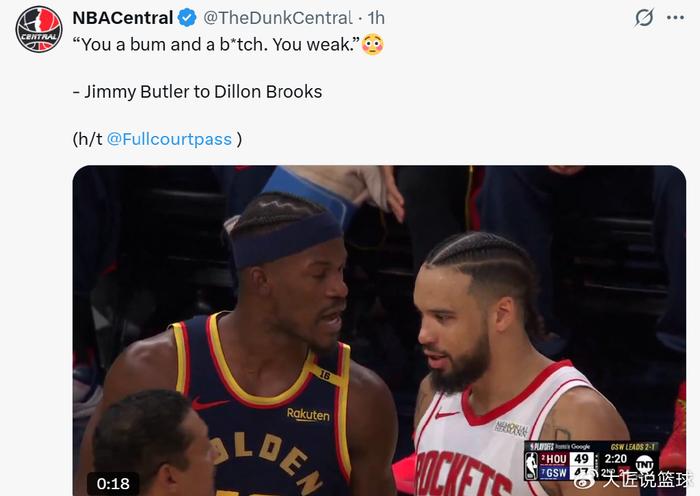Open the @TheDunkCentral handle link
Image resolution: width=700 pixels, height=496 pixels.
pyautogui.click(x=278, y=18)
